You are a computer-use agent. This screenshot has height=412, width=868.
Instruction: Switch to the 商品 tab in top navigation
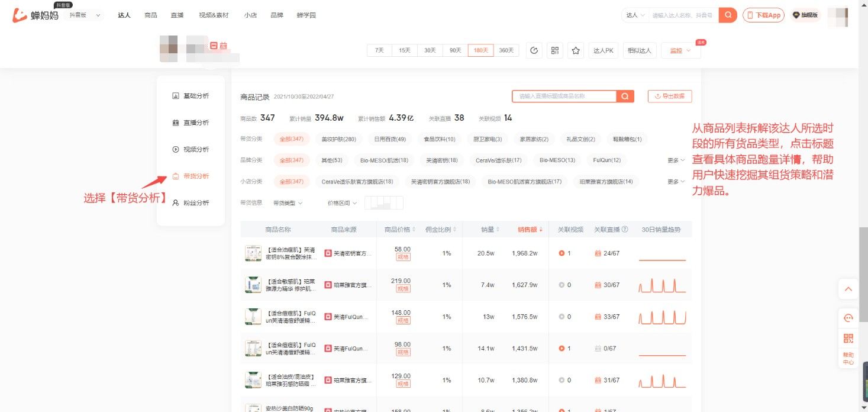pyautogui.click(x=151, y=15)
